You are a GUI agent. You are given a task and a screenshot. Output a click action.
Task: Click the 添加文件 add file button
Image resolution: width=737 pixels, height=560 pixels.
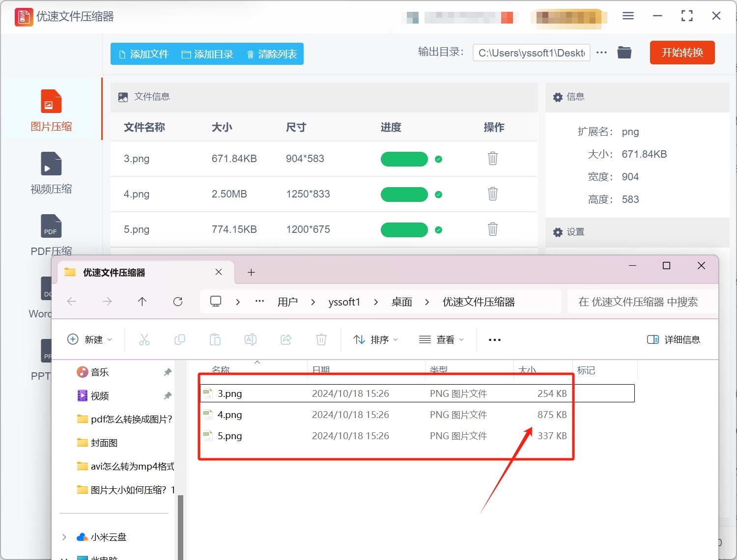[x=144, y=54]
